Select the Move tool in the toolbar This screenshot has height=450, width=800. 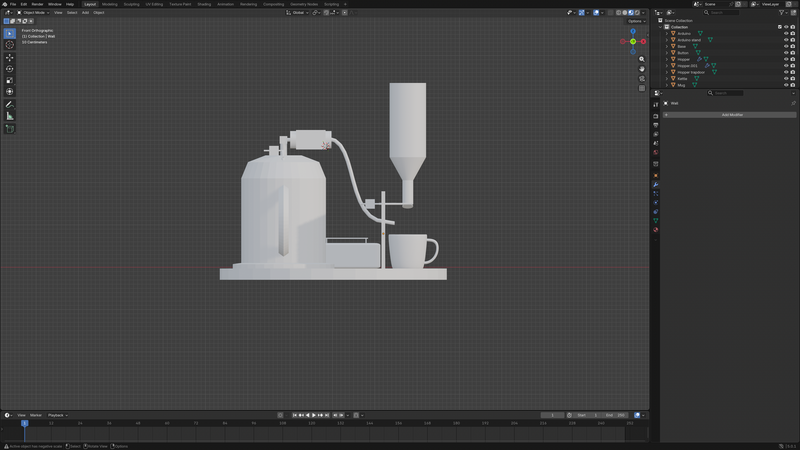click(x=10, y=57)
